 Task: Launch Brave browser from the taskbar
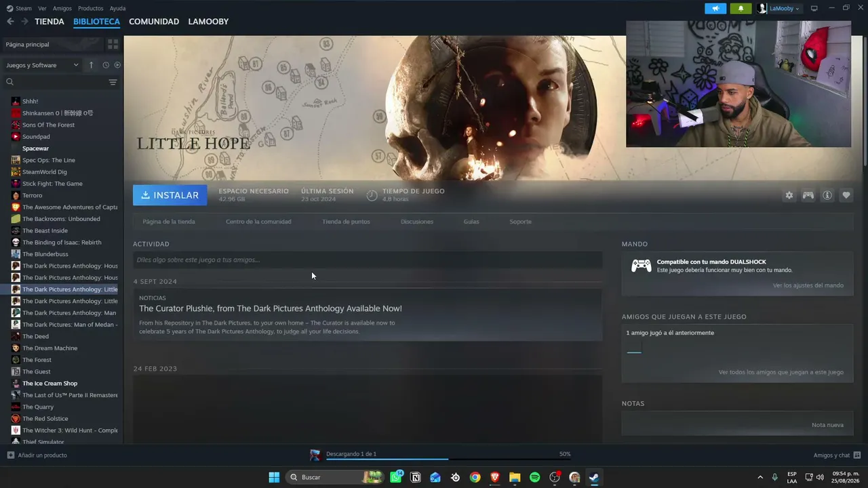495,477
